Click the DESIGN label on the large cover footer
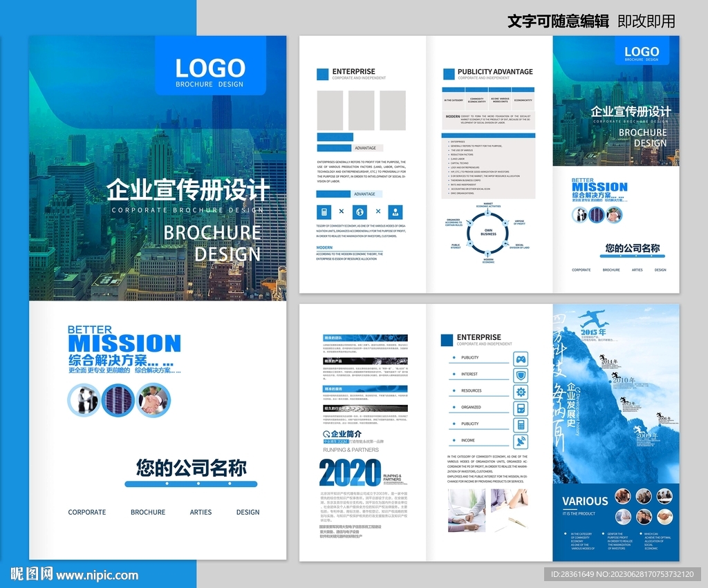 [x=248, y=512]
